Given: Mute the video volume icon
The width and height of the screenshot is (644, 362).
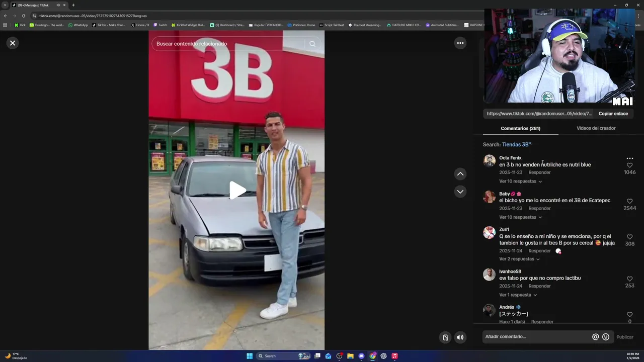Looking at the screenshot, I should [460, 337].
